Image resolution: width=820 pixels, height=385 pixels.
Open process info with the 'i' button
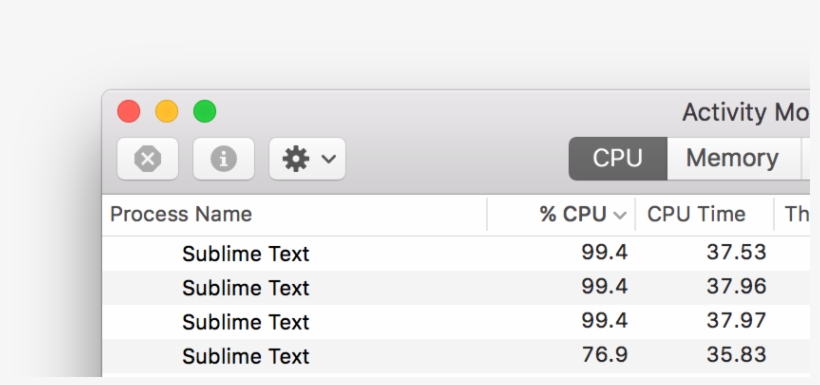click(223, 158)
